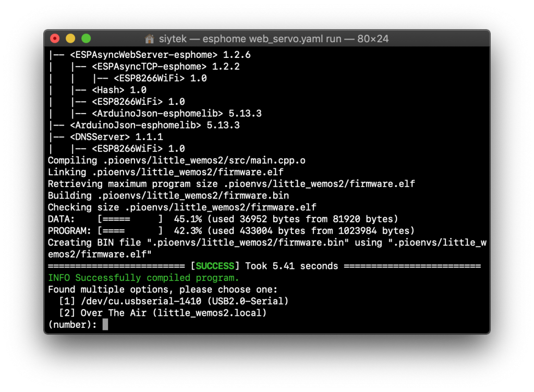Click the window title "siytek — esphome web_servo.yaml run"

coord(250,39)
